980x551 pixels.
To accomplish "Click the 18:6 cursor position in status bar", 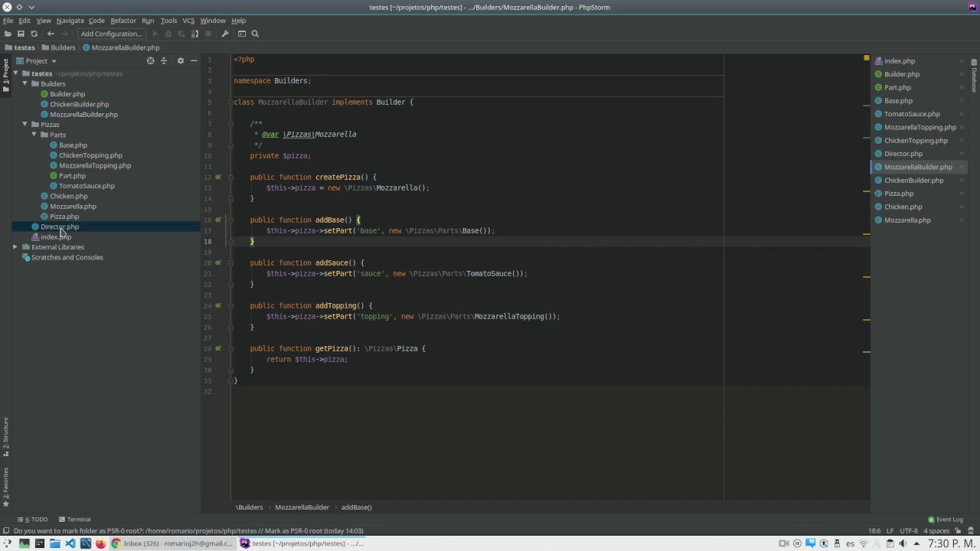I will click(874, 530).
